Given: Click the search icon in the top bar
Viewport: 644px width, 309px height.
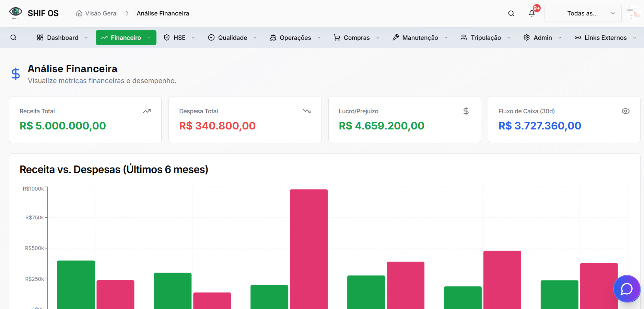Looking at the screenshot, I should [511, 13].
